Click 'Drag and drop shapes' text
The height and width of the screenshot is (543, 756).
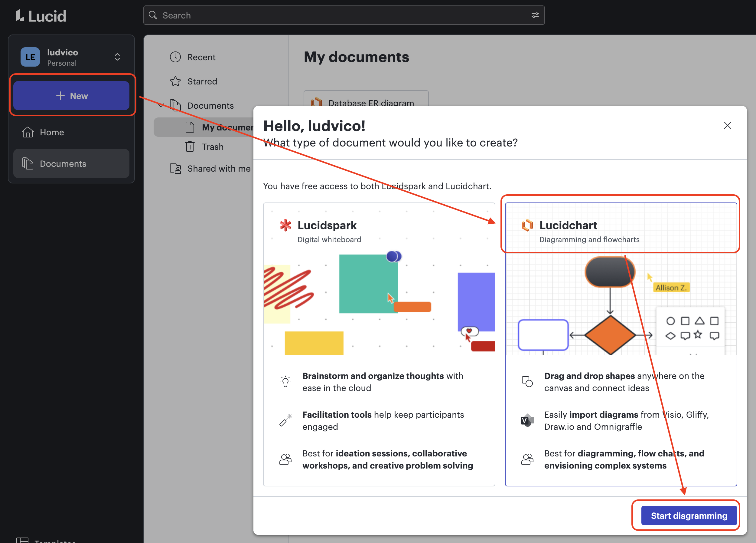point(589,376)
